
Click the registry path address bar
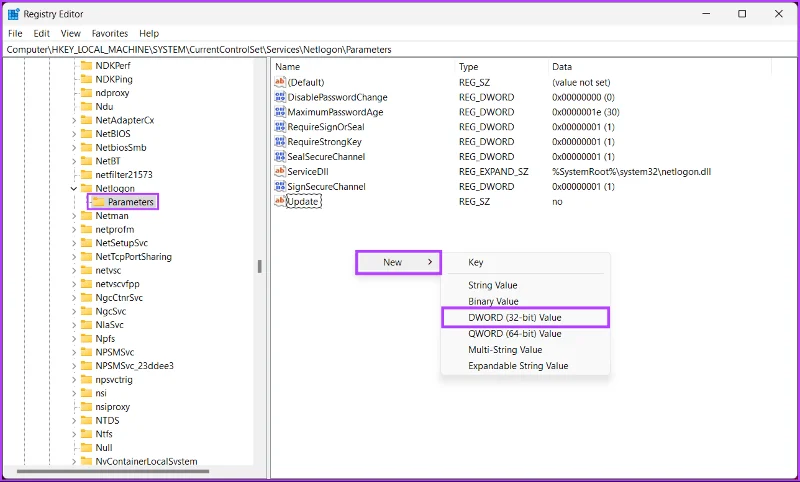coord(400,49)
